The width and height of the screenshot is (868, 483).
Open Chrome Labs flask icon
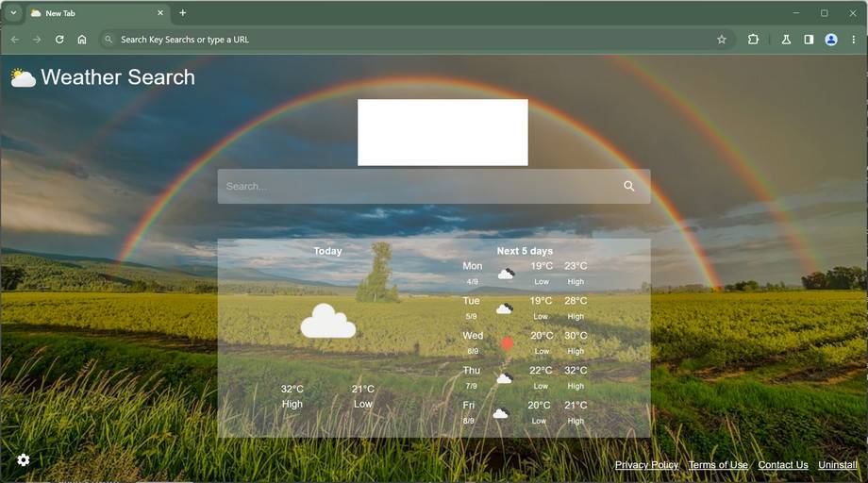coord(786,40)
